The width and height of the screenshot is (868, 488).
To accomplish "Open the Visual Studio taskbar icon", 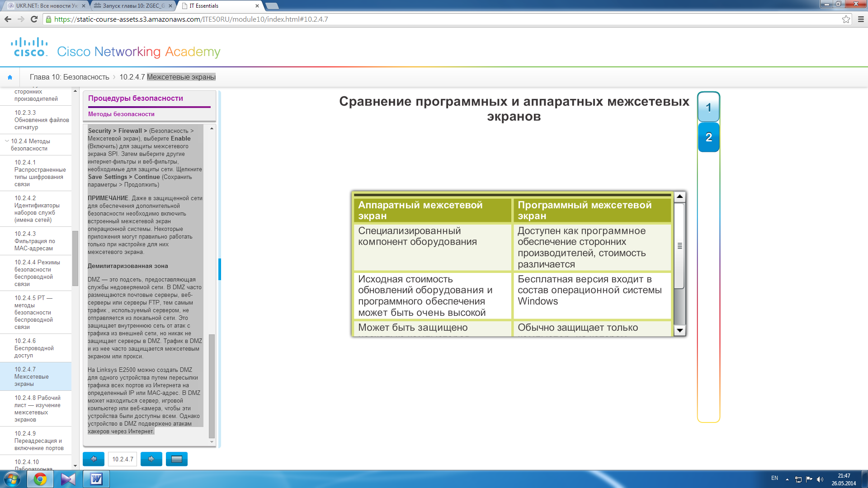I will (x=68, y=479).
